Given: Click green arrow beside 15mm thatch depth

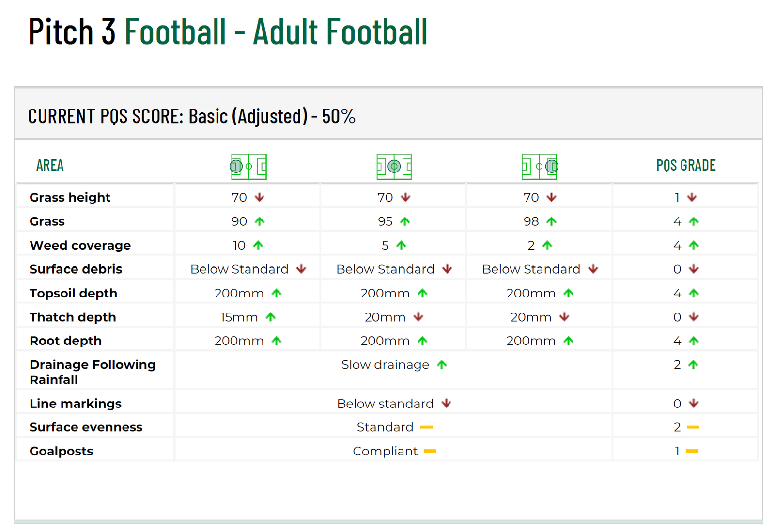Looking at the screenshot, I should coord(271,317).
